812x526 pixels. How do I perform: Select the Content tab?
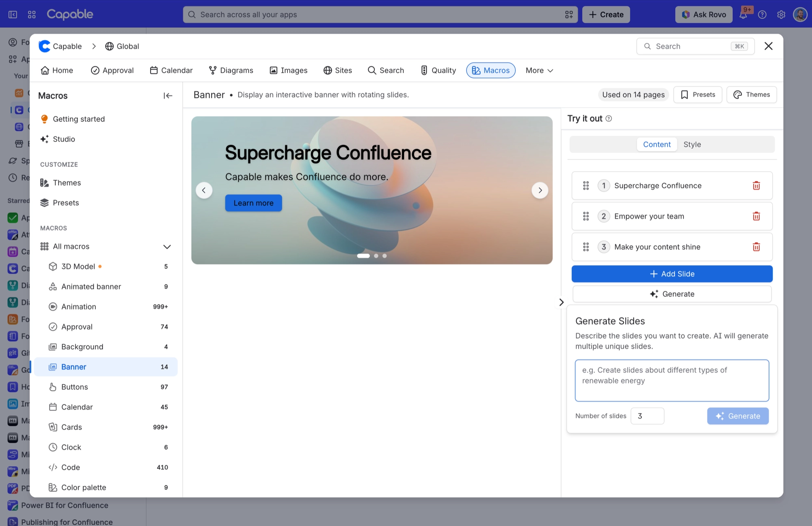(x=657, y=145)
